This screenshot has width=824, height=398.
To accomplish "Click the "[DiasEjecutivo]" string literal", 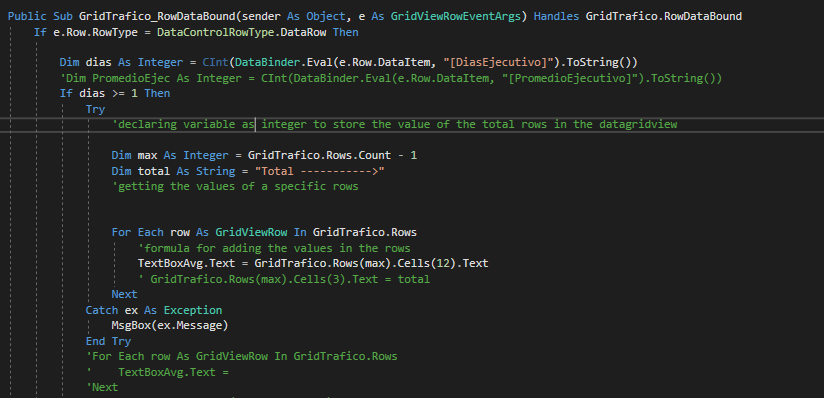I will pos(499,63).
